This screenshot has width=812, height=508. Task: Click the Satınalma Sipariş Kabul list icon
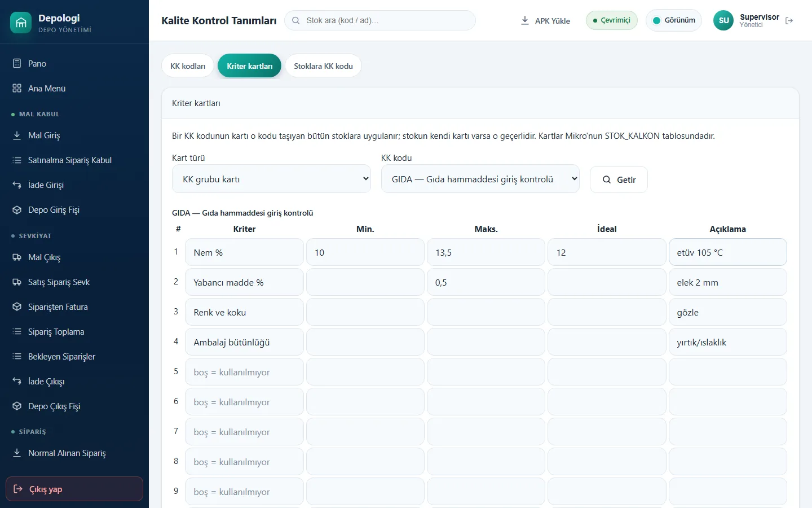coord(17,160)
